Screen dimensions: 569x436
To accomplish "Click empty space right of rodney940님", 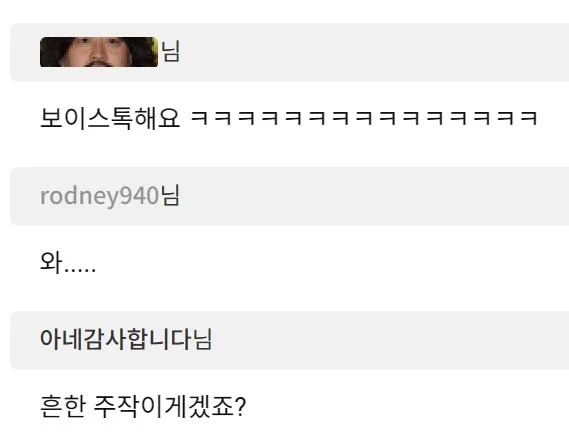I will (x=374, y=196).
